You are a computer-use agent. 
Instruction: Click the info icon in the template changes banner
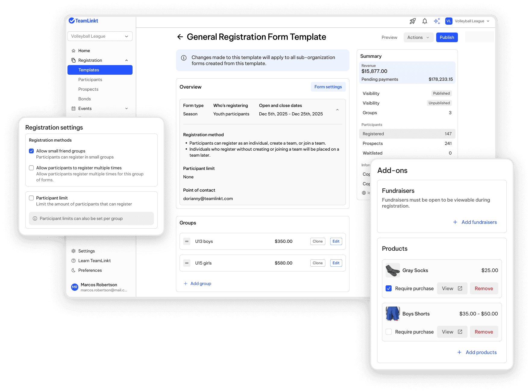pos(184,58)
